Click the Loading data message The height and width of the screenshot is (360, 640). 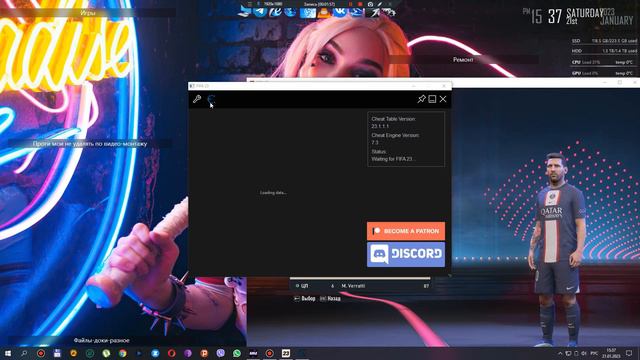click(x=273, y=192)
